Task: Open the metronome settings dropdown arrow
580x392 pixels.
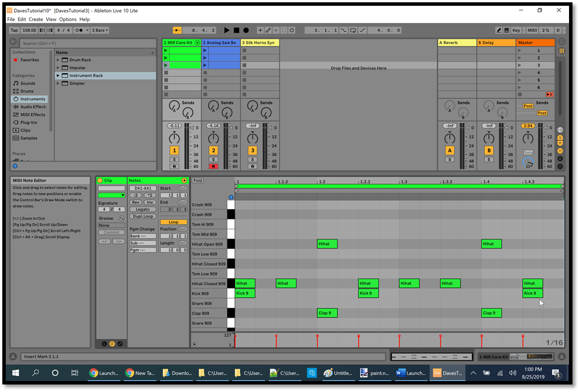Action: [87, 31]
